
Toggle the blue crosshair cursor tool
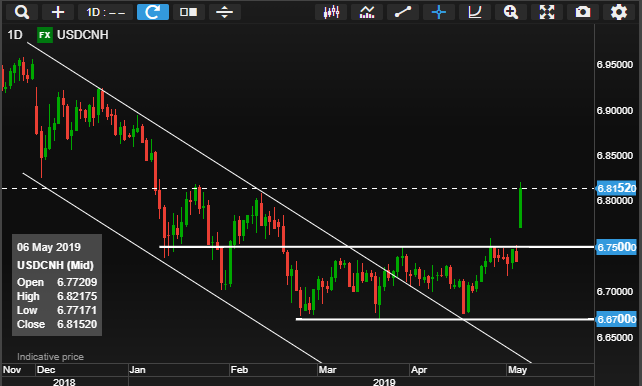pos(439,12)
